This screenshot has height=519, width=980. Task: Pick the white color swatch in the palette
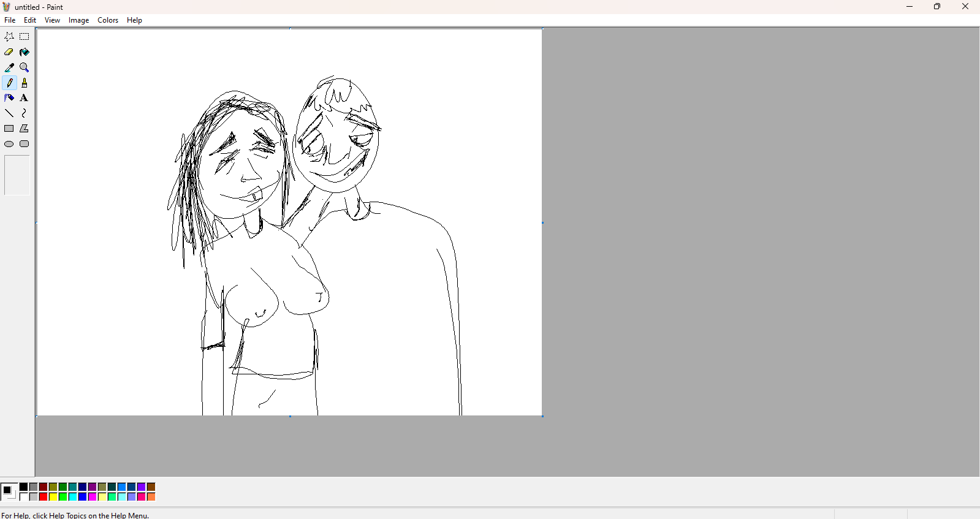[24, 497]
